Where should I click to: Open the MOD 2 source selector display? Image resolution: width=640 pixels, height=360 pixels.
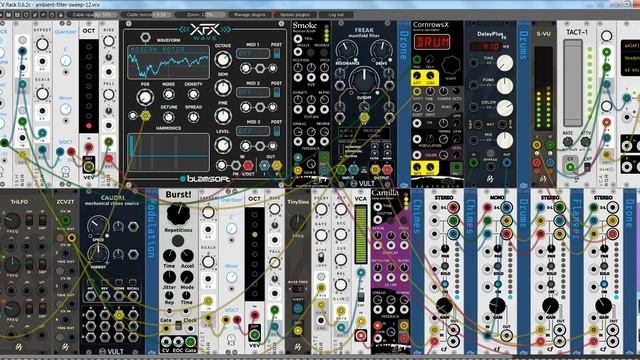point(253,92)
